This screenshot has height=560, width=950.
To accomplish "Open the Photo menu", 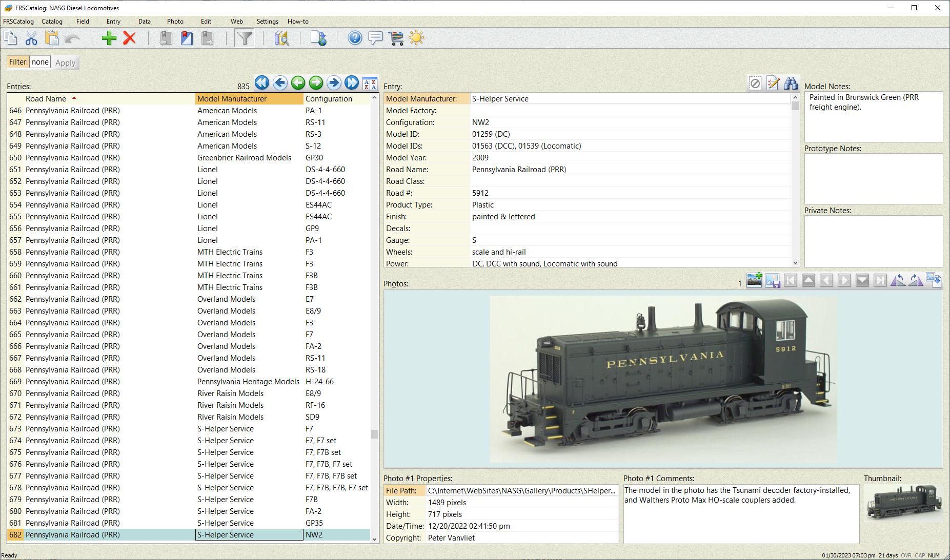I will point(175,21).
